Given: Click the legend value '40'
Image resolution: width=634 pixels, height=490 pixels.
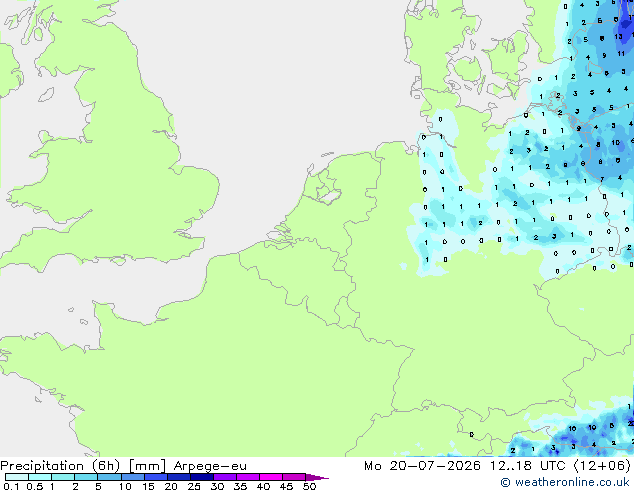Looking at the screenshot, I should coord(263,486).
